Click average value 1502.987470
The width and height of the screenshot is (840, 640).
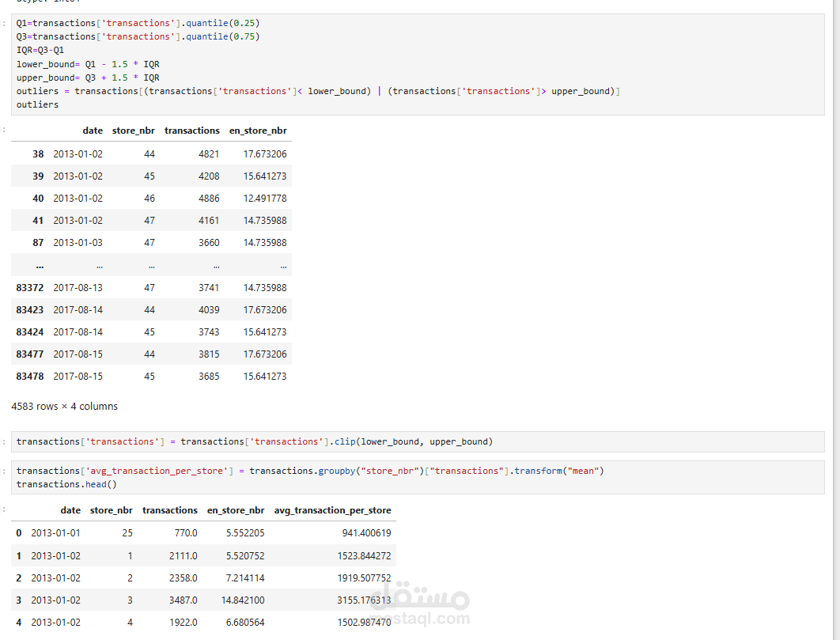pyautogui.click(x=365, y=623)
